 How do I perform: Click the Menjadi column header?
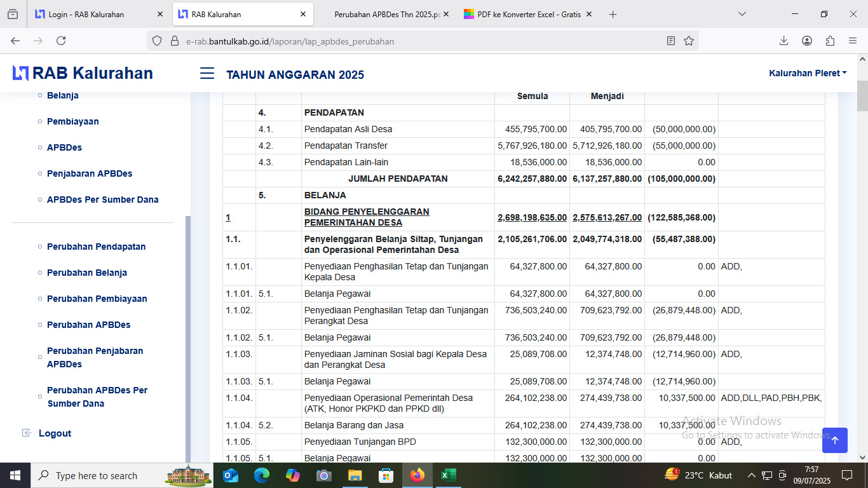(x=607, y=96)
